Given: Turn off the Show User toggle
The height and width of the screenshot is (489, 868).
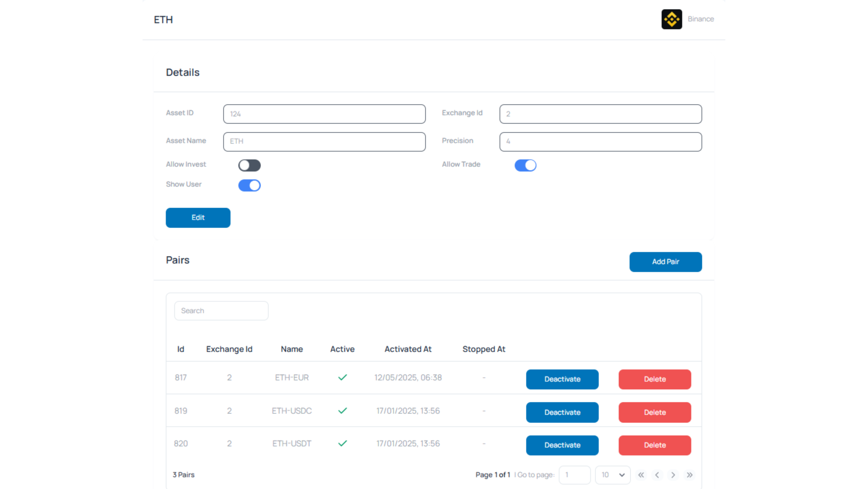Looking at the screenshot, I should [x=250, y=185].
